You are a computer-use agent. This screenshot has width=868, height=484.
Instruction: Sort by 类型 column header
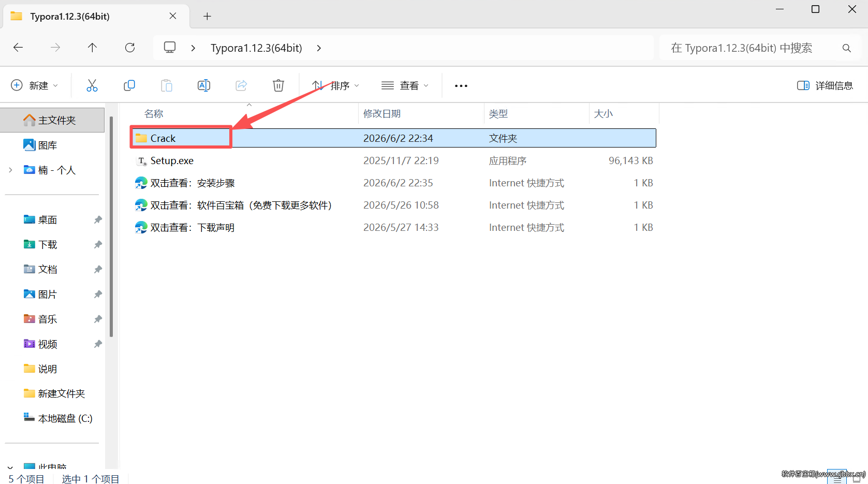click(x=498, y=114)
